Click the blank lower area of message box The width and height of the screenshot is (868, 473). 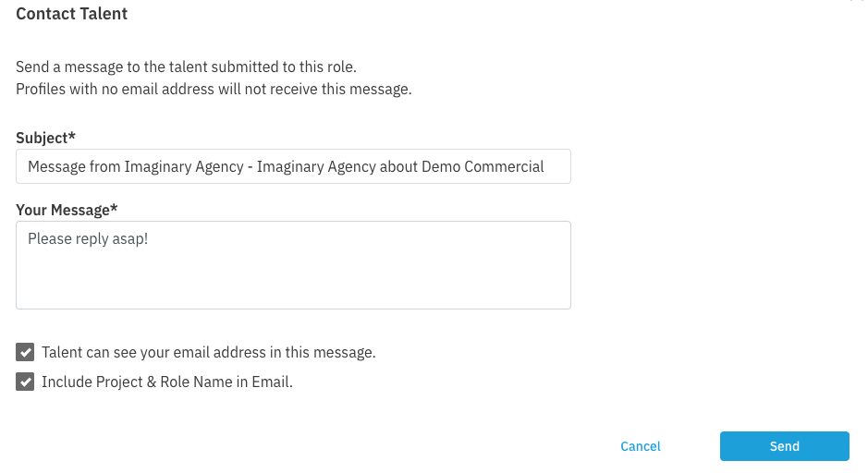(293, 285)
